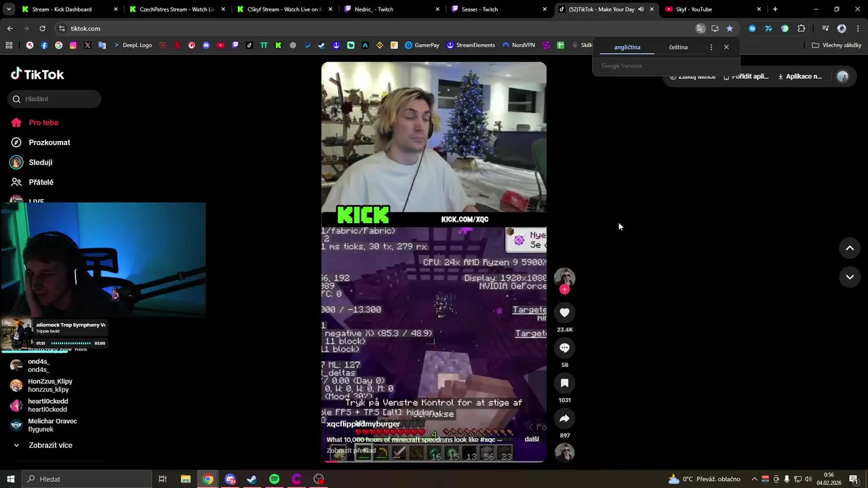Open the DeepL Logo bookmark
868x488 pixels.
[x=133, y=45]
